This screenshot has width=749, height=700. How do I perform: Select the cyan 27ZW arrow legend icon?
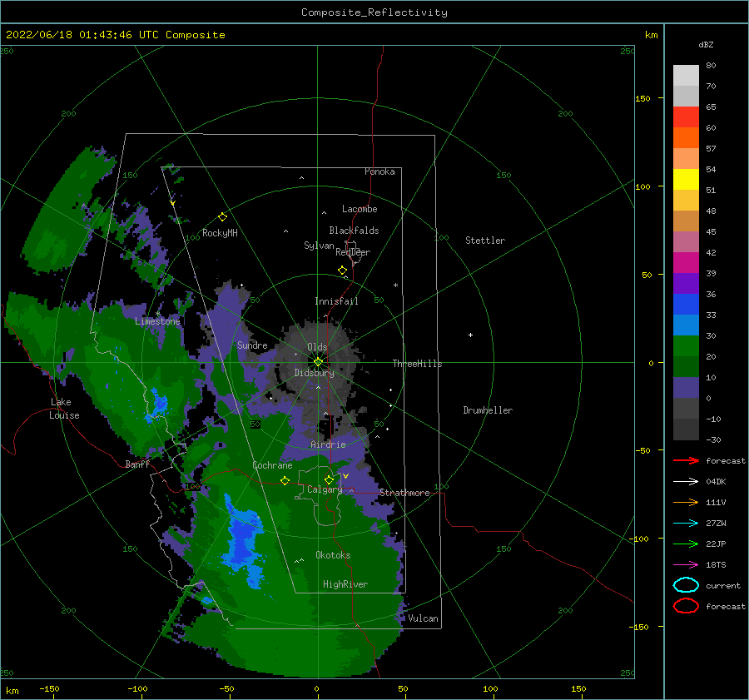[686, 524]
